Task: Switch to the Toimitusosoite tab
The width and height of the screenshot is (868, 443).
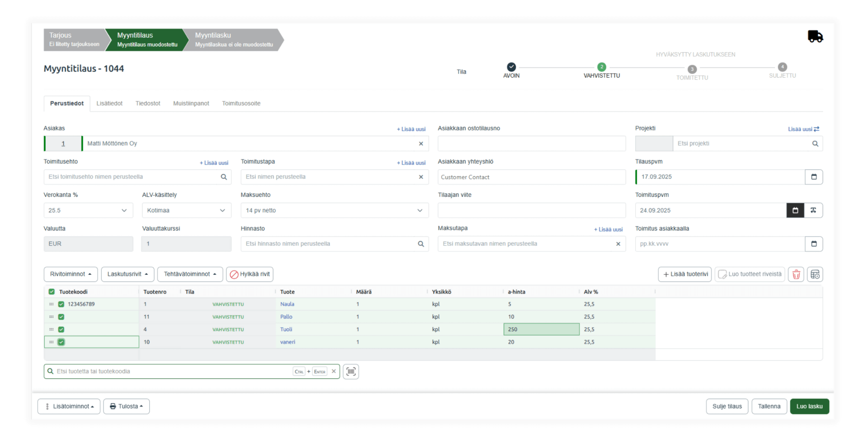Action: (x=241, y=104)
